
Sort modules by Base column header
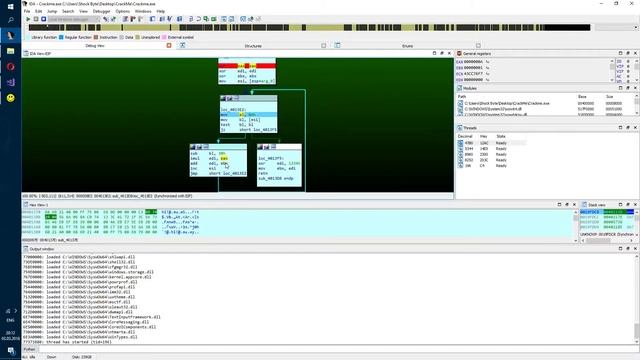pyautogui.click(x=582, y=97)
